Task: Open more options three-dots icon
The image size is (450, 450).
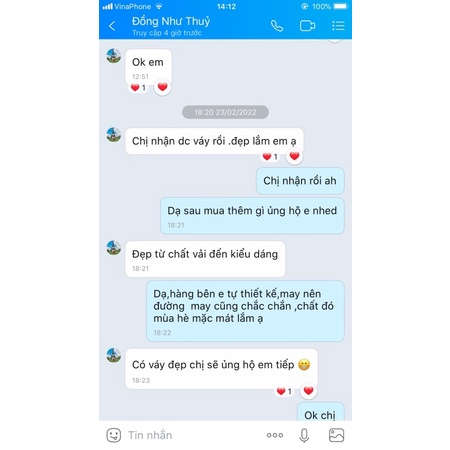Action: 275,435
